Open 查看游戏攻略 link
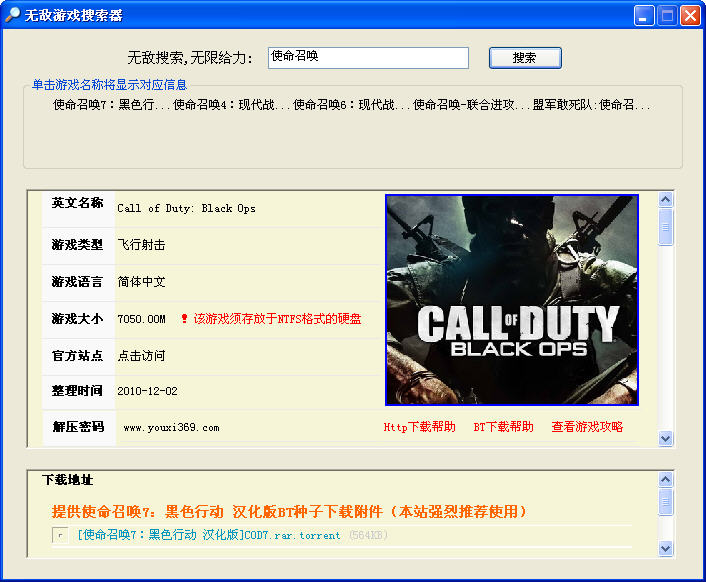Screen dimensions: 706x582 click(587, 427)
